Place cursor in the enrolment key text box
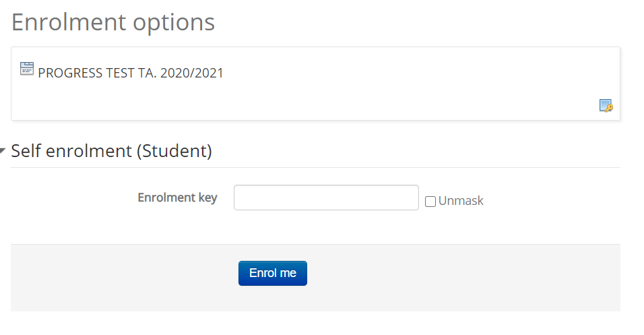This screenshot has height=335, width=644. [326, 197]
